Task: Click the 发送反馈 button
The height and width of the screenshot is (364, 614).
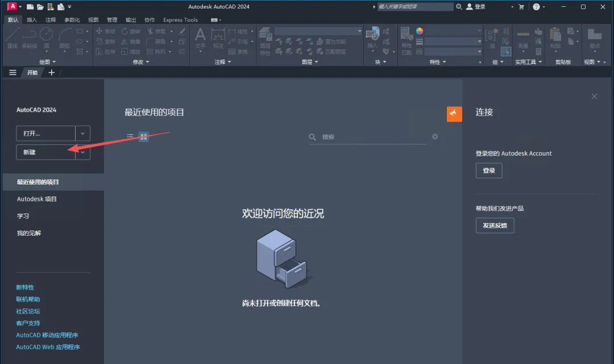Action: point(495,225)
